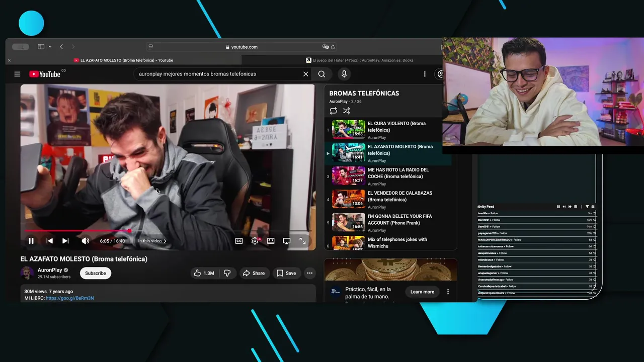Click the search magnifier button
This screenshot has height=362, width=644.
pos(321,74)
